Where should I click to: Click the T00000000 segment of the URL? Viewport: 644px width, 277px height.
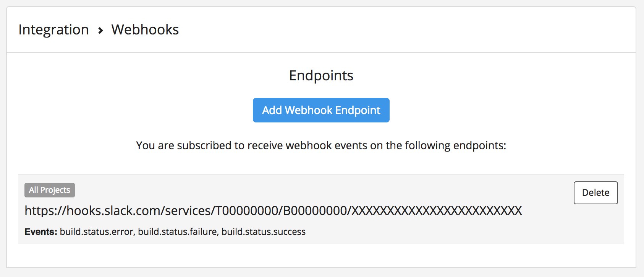pos(247,210)
